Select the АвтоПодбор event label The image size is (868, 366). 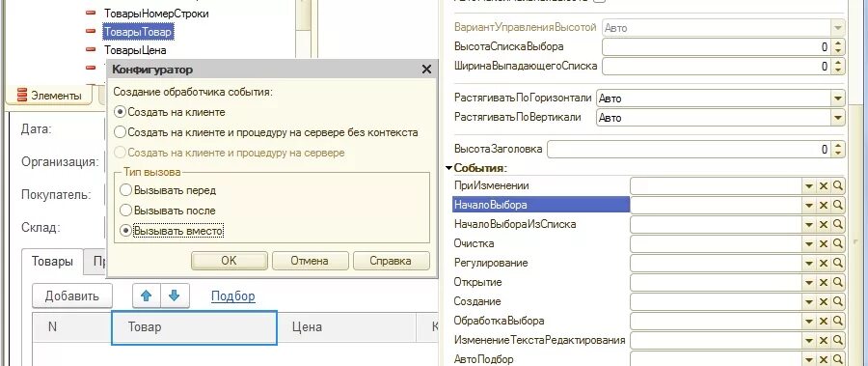(483, 359)
